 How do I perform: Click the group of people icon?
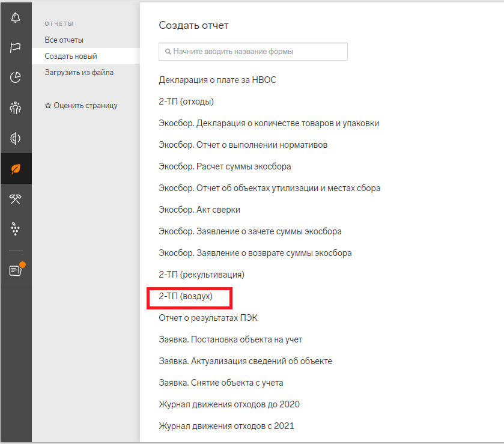coord(16,108)
